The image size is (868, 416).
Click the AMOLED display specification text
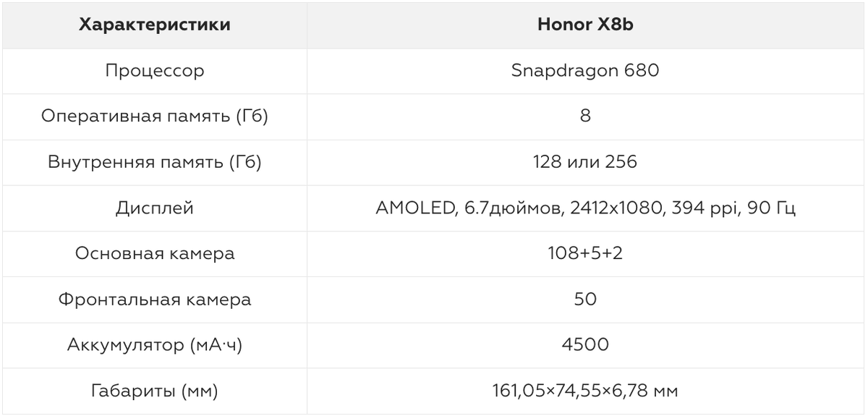[585, 208]
